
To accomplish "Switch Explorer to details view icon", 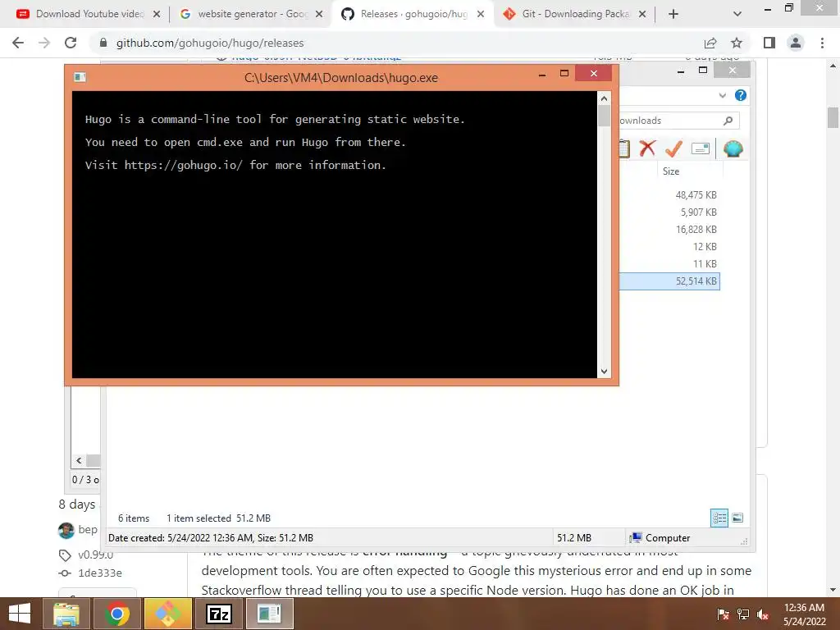I will coord(719,518).
